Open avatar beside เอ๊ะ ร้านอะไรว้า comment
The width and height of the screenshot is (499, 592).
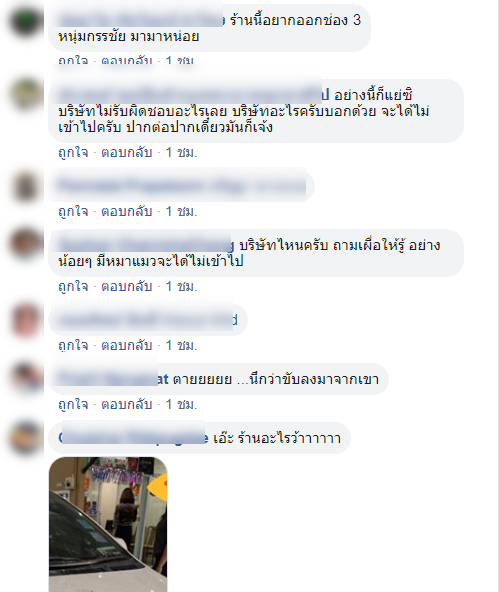tap(26, 437)
